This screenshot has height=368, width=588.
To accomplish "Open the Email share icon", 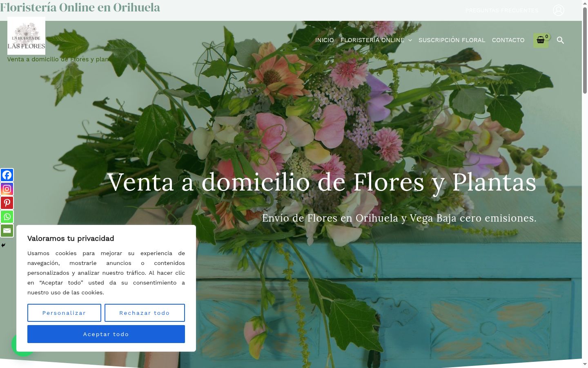I will click(x=7, y=231).
